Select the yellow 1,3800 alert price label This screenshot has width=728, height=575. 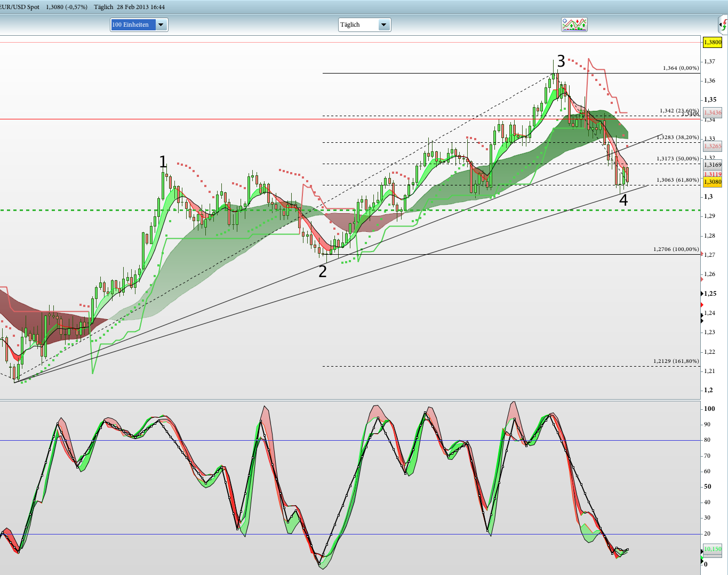point(712,42)
